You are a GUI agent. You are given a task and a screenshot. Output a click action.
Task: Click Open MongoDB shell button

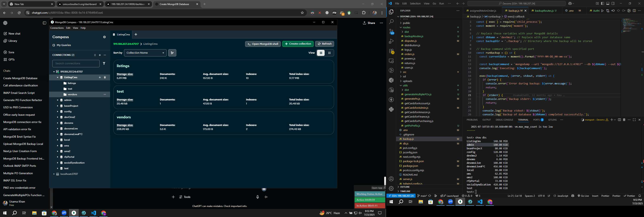pos(263,44)
